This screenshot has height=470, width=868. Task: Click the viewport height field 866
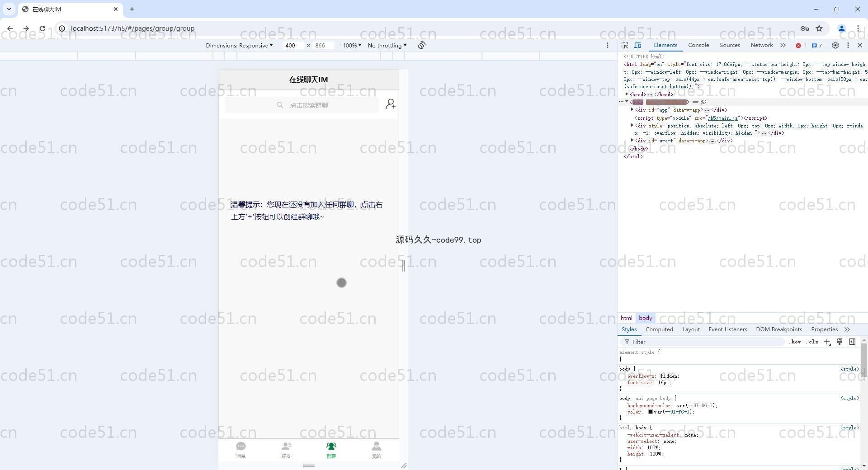click(323, 45)
